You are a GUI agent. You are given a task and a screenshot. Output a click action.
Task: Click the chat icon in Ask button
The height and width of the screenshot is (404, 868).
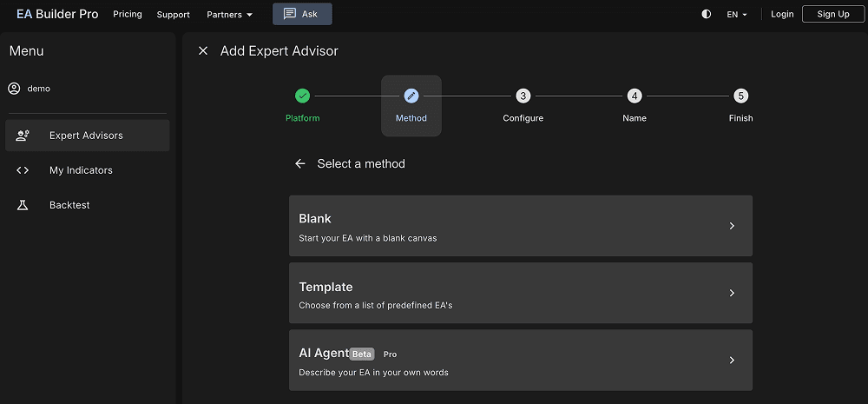tap(290, 14)
